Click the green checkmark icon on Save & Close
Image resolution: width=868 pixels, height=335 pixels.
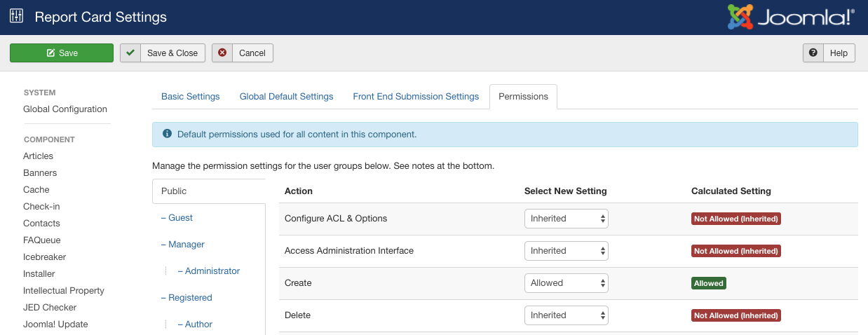130,53
